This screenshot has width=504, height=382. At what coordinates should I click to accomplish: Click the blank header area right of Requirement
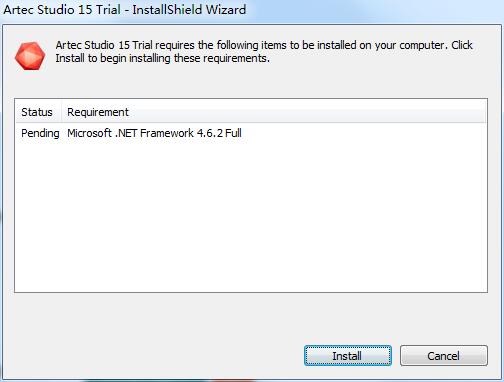(x=307, y=112)
